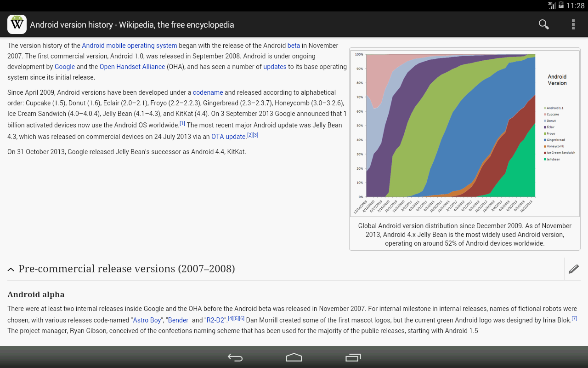The width and height of the screenshot is (588, 368).
Task: Open reference [1] citation link
Action: tap(181, 123)
